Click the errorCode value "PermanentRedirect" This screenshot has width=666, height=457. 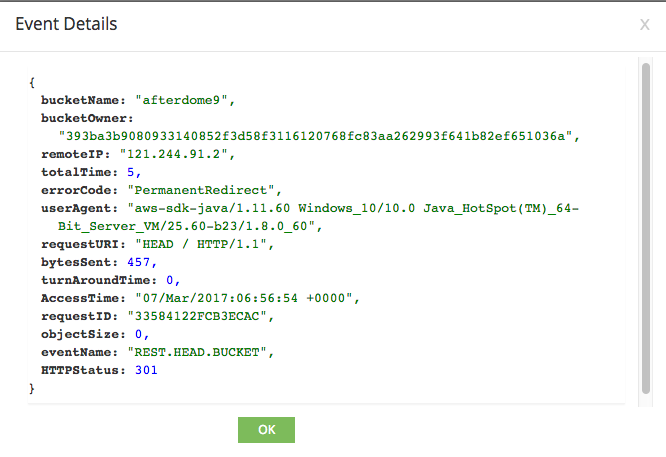click(x=206, y=190)
